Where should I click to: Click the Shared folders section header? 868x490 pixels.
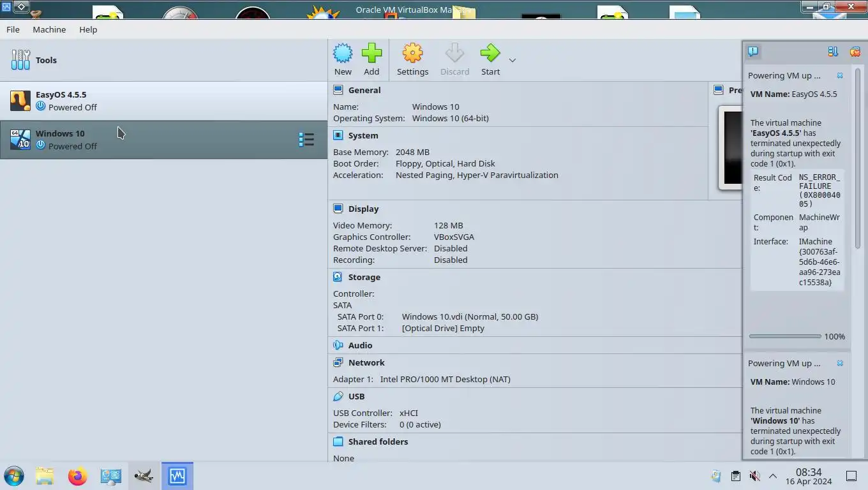point(378,442)
